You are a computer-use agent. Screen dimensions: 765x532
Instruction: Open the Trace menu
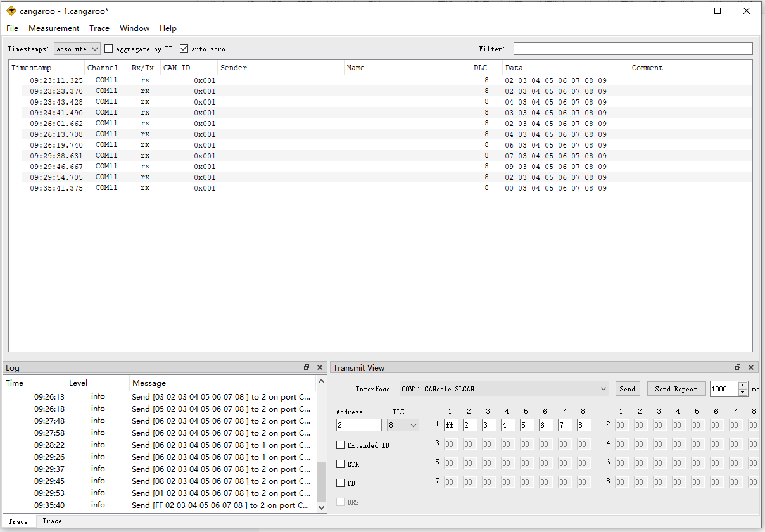[x=99, y=28]
